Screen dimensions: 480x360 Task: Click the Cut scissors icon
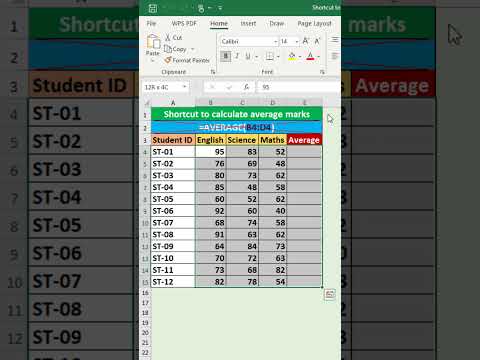point(168,37)
